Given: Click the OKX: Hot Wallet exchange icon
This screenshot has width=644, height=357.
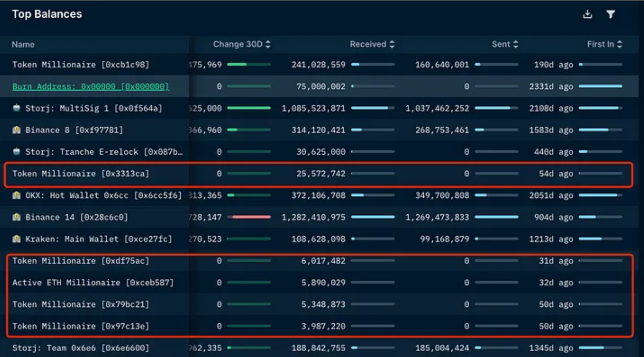Looking at the screenshot, I should coord(17,195).
